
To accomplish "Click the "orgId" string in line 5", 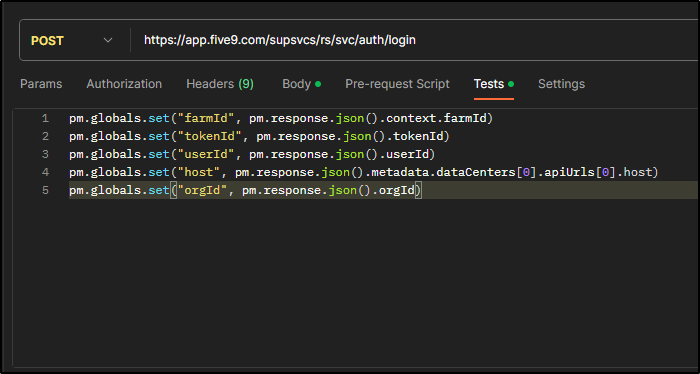I will coord(202,190).
